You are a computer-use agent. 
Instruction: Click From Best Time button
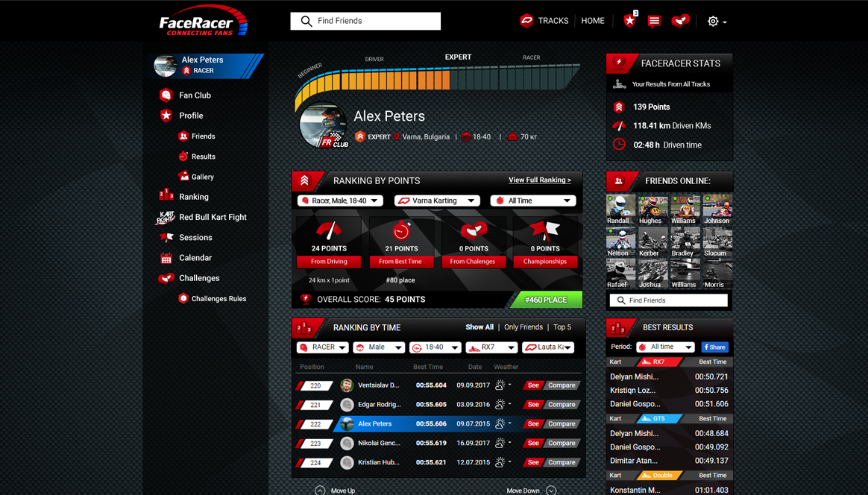pos(400,262)
